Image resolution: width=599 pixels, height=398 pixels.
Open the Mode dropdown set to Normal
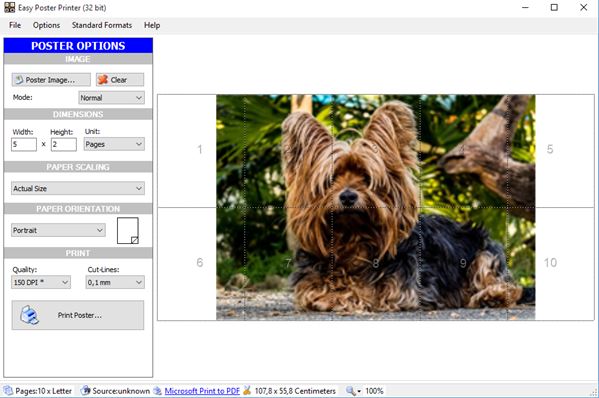(x=112, y=98)
